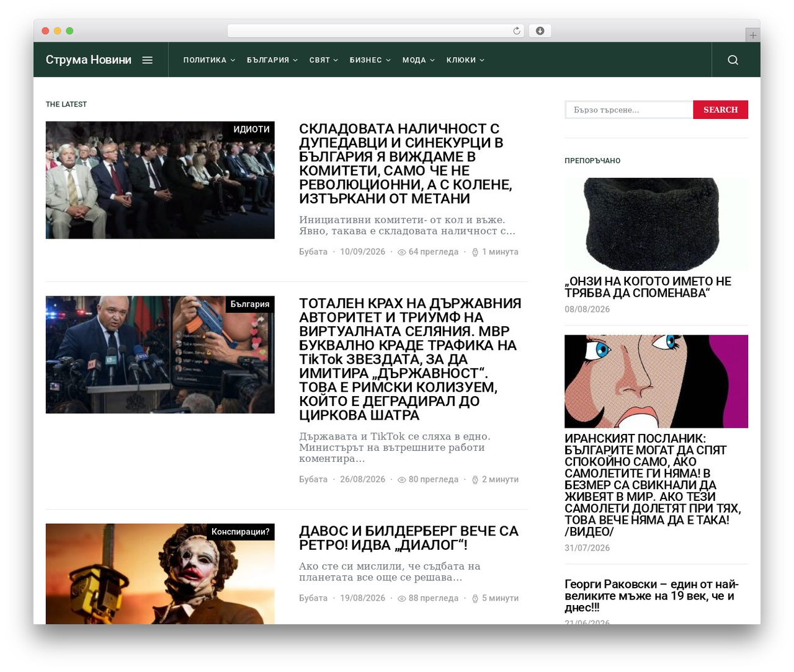Expand the БЪЛГАРИЯ dropdown menu
This screenshot has height=672, width=794.
pyautogui.click(x=272, y=60)
